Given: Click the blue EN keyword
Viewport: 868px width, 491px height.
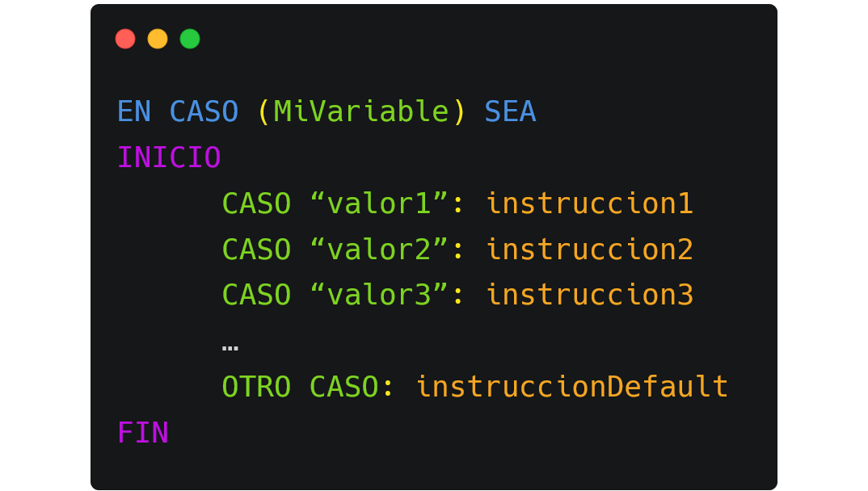Looking at the screenshot, I should 134,111.
